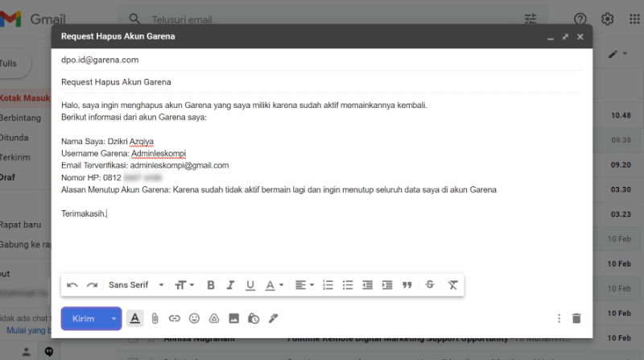
Task: Open Gmail help support menu
Action: tap(580, 19)
